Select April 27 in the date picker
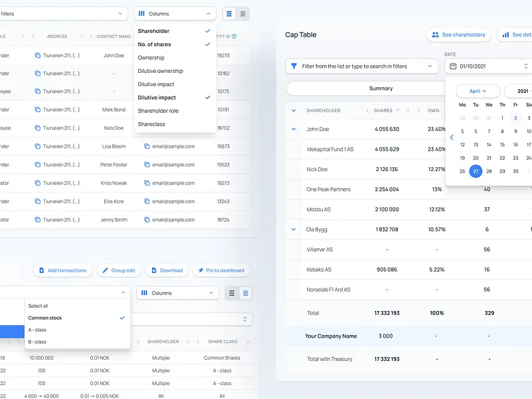The image size is (532, 399). click(476, 171)
